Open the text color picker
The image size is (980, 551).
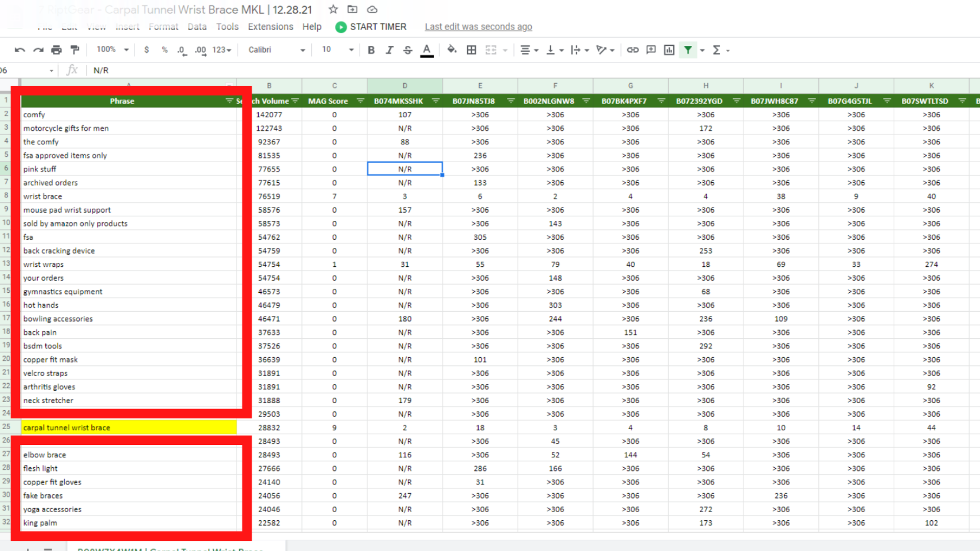pos(427,50)
